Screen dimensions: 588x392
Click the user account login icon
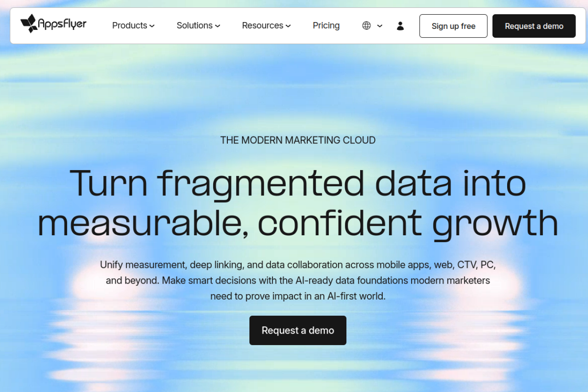click(400, 26)
